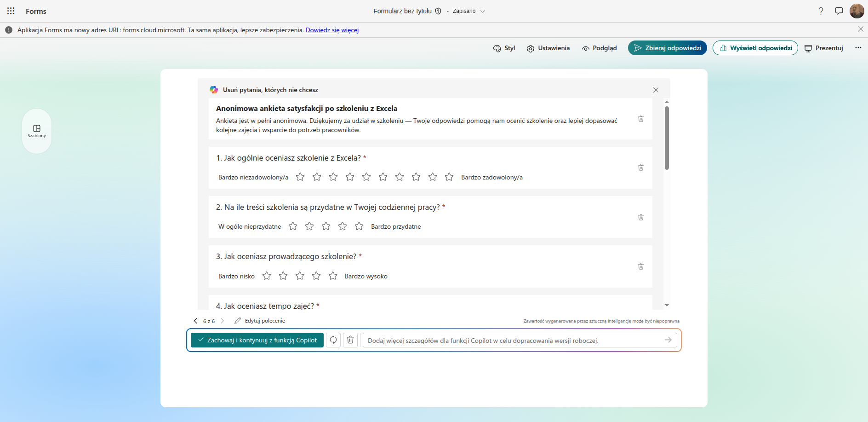Delete question 3 about the trainer
Image resolution: width=868 pixels, height=422 pixels.
pos(641,266)
